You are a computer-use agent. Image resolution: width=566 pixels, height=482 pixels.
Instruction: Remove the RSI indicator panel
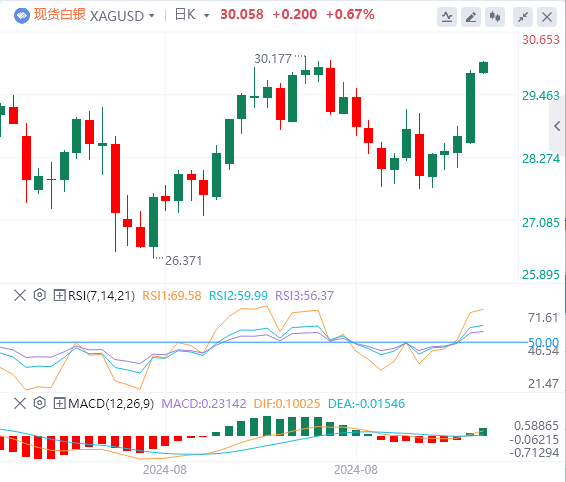[20, 295]
